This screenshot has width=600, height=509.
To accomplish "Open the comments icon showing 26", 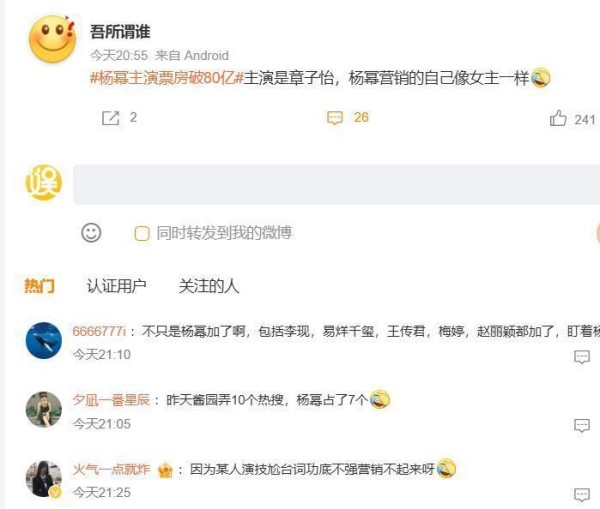I will (335, 117).
